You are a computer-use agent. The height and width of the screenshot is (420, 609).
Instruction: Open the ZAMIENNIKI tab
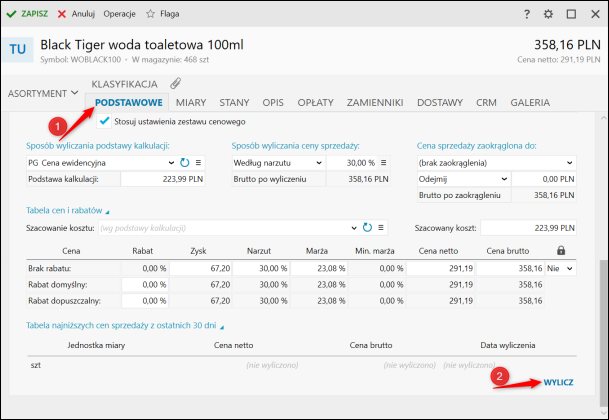click(375, 103)
